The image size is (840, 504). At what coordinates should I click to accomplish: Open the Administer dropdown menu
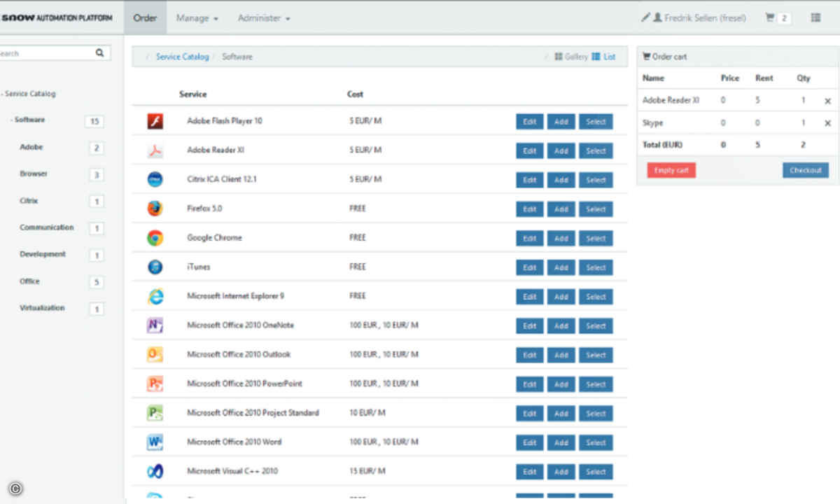click(x=264, y=18)
